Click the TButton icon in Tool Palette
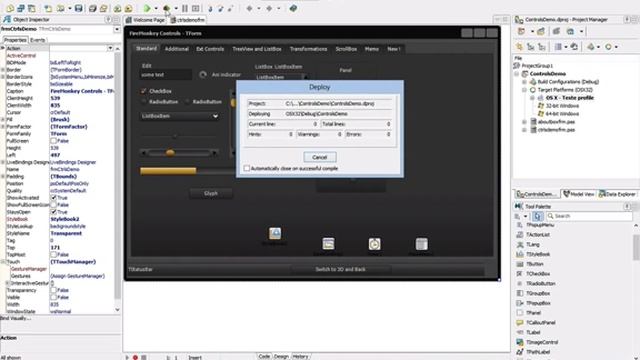Screen dimensions: 640x360 click(520, 264)
